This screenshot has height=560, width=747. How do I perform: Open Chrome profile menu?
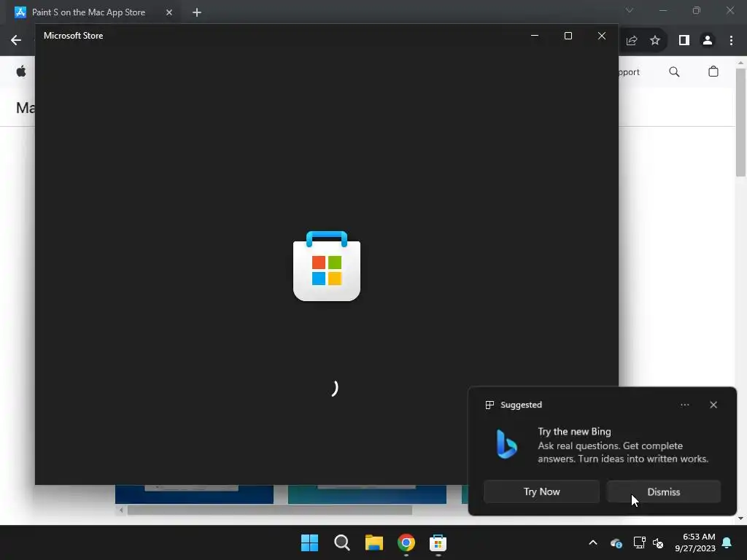(x=708, y=41)
